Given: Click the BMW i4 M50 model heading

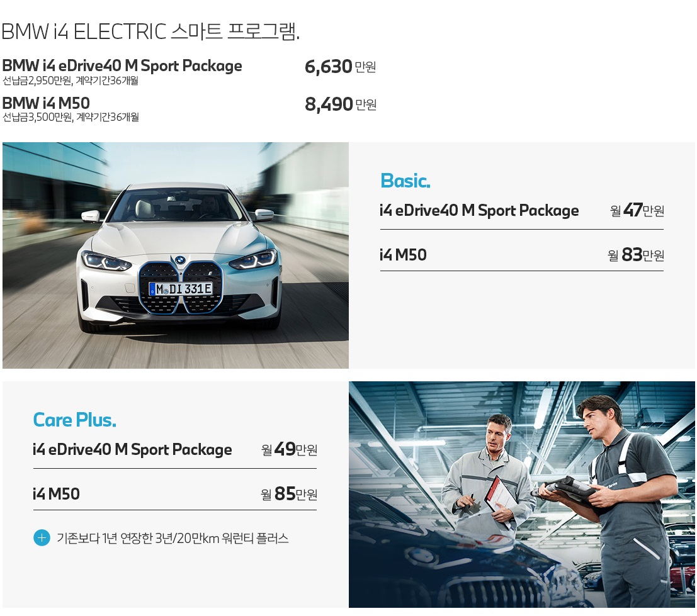Looking at the screenshot, I should [46, 103].
